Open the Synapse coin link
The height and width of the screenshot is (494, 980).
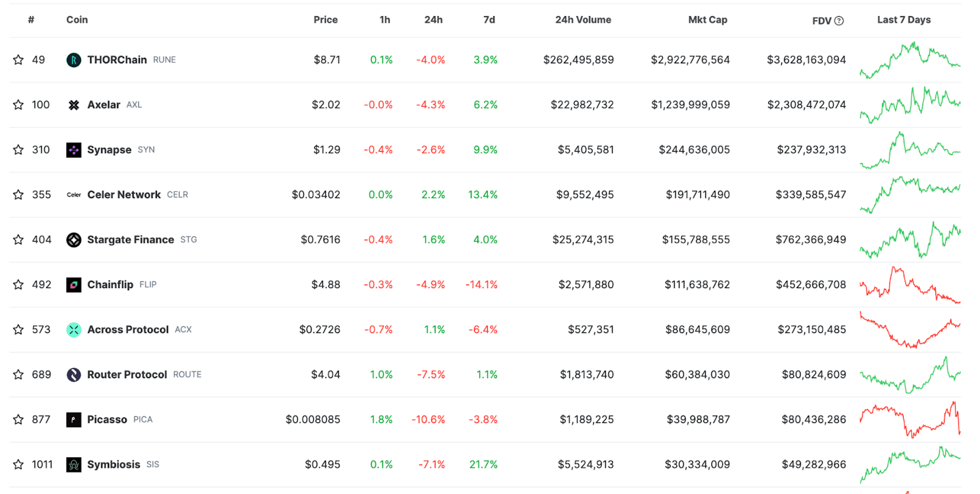pos(109,150)
